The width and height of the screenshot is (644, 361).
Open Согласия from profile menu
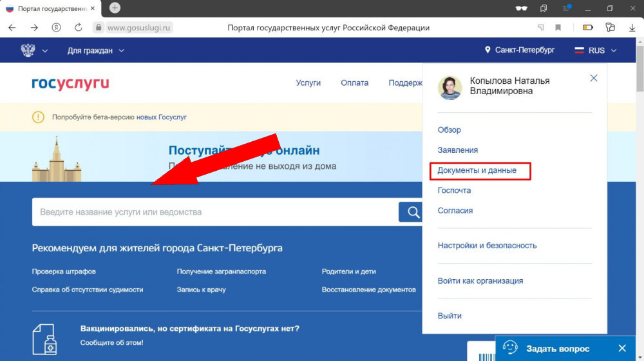(x=455, y=211)
